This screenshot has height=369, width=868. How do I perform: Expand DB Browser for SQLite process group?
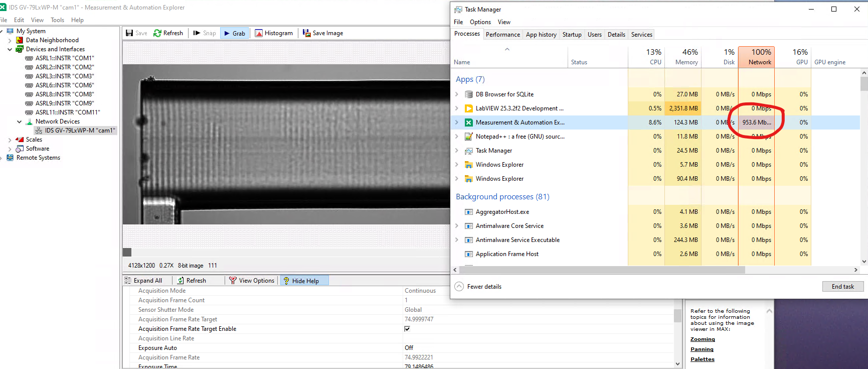click(457, 94)
